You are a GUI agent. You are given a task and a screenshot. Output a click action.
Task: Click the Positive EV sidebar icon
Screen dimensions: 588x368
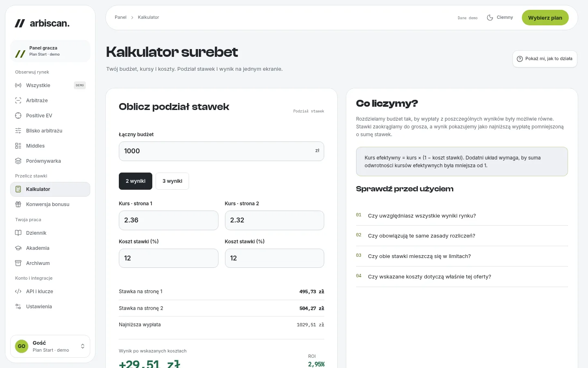click(x=18, y=116)
